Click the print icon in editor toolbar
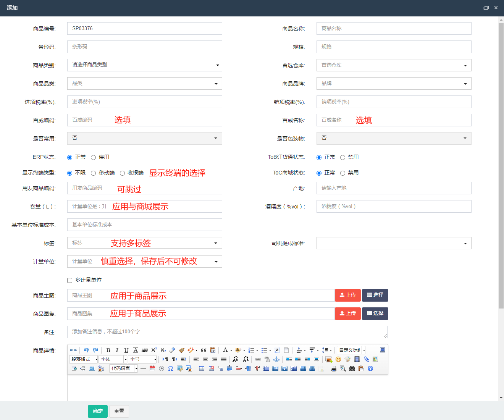Image resolution: width=504 pixels, height=420 pixels. [x=333, y=368]
